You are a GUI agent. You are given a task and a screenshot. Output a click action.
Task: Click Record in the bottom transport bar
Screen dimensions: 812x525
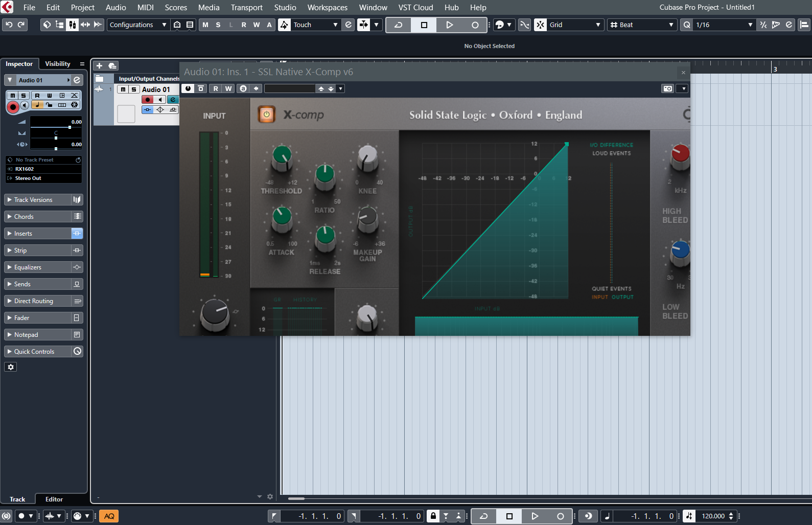click(560, 516)
